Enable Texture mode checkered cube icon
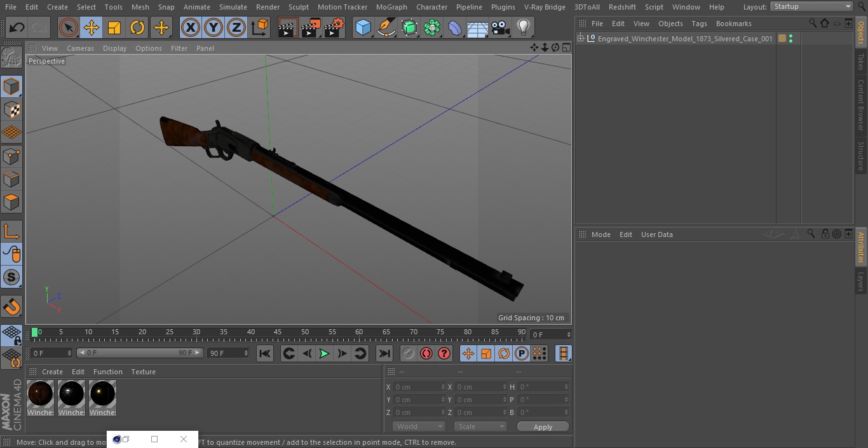Viewport: 868px width, 448px height. pyautogui.click(x=11, y=109)
